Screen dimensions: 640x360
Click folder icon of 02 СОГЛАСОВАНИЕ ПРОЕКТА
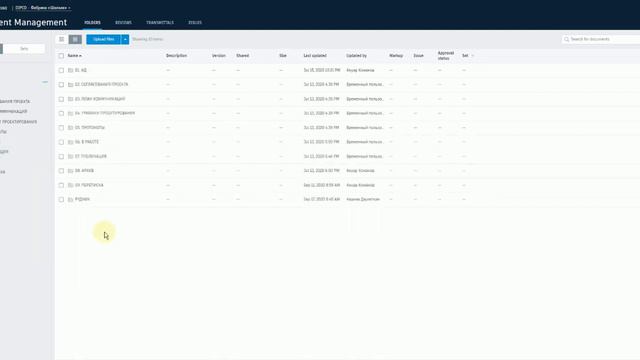[x=71, y=84]
